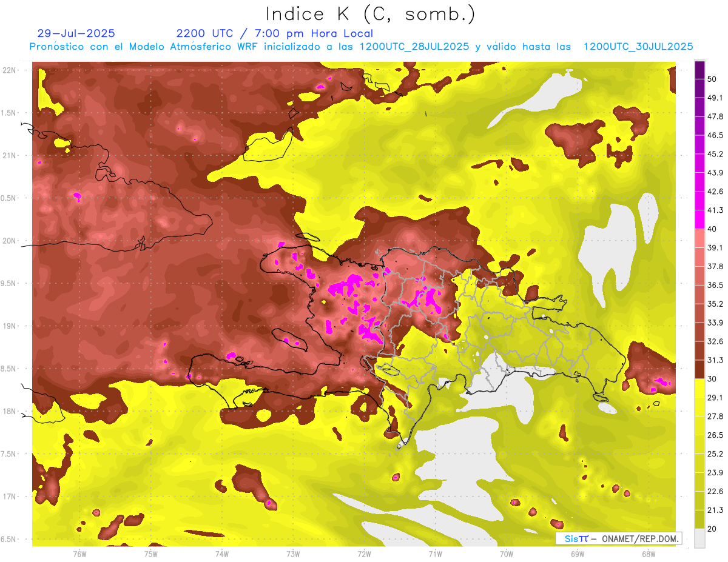Click the dark purple swatch above 50
The width and height of the screenshot is (728, 562).
click(x=699, y=70)
